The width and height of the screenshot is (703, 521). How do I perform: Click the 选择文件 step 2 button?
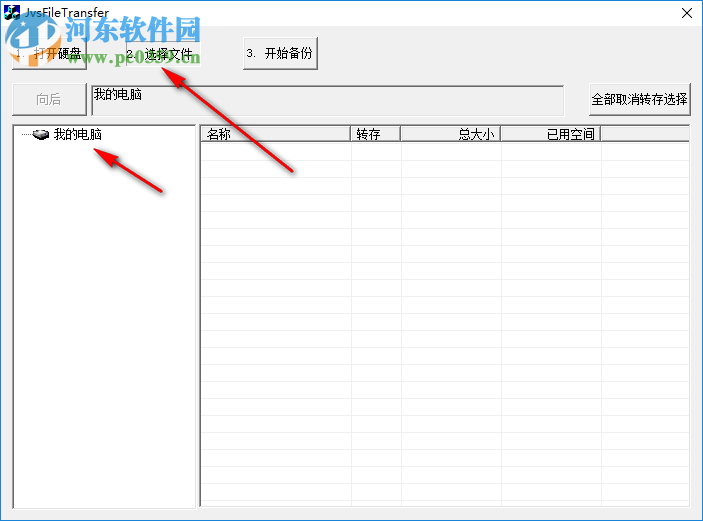(163, 53)
